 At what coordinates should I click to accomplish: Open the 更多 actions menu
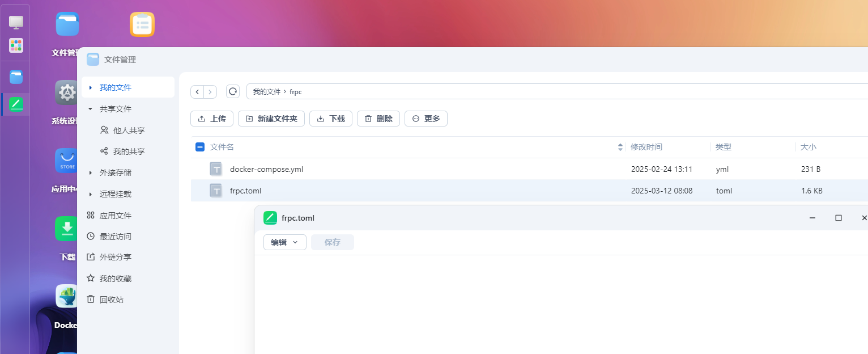click(x=426, y=119)
